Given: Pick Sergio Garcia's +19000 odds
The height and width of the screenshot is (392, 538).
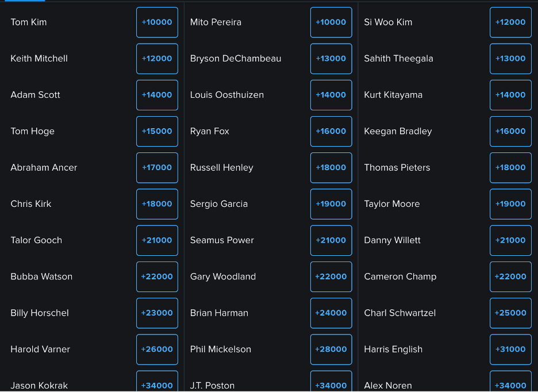Looking at the screenshot, I should (331, 204).
